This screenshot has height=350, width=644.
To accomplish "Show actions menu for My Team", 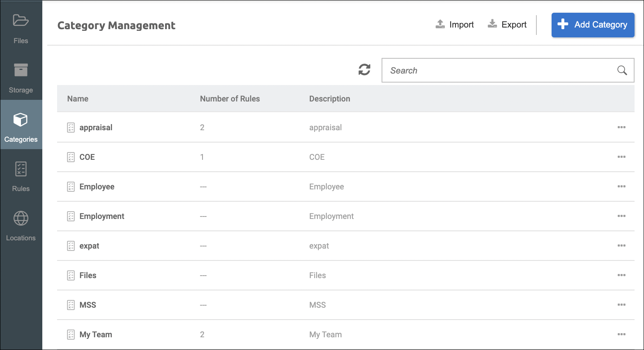I will pyautogui.click(x=621, y=334).
